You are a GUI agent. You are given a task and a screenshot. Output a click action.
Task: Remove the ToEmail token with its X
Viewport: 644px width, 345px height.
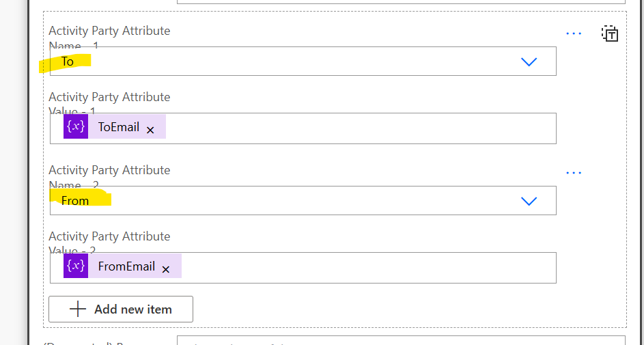pyautogui.click(x=151, y=129)
